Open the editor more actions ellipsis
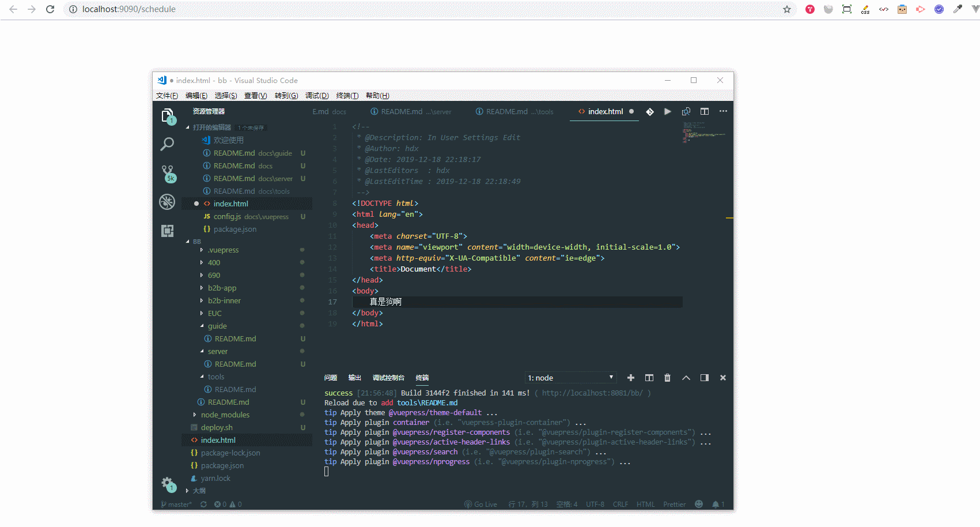 click(723, 111)
